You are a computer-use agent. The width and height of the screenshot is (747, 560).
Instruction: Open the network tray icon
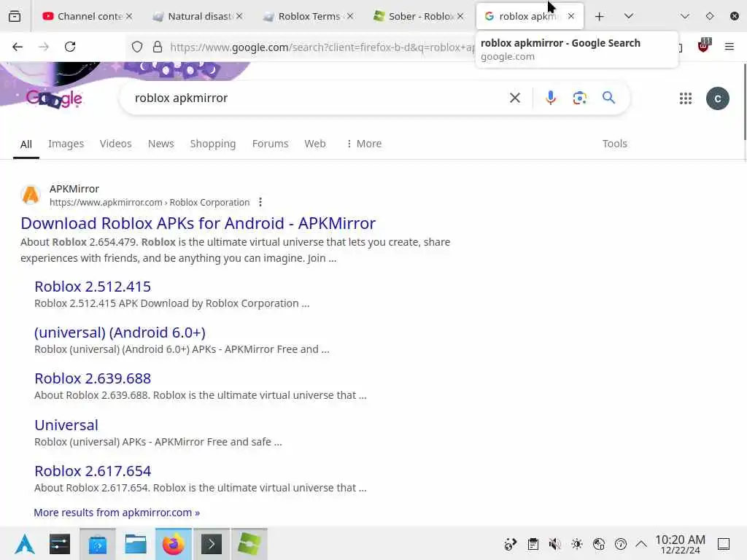coord(599,544)
